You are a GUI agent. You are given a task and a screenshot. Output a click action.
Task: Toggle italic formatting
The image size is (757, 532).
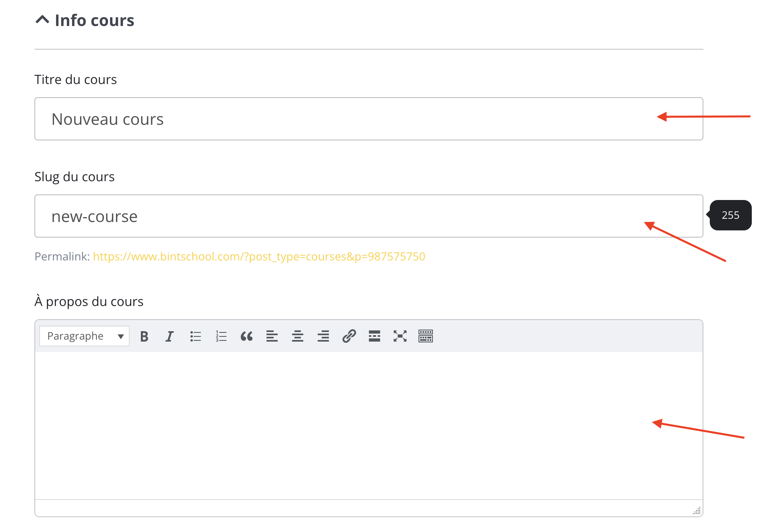click(170, 336)
